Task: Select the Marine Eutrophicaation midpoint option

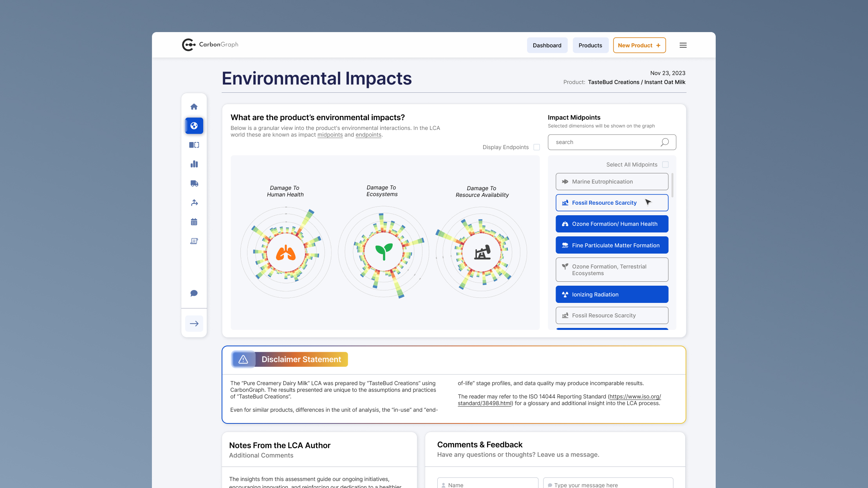Action: pyautogui.click(x=612, y=181)
